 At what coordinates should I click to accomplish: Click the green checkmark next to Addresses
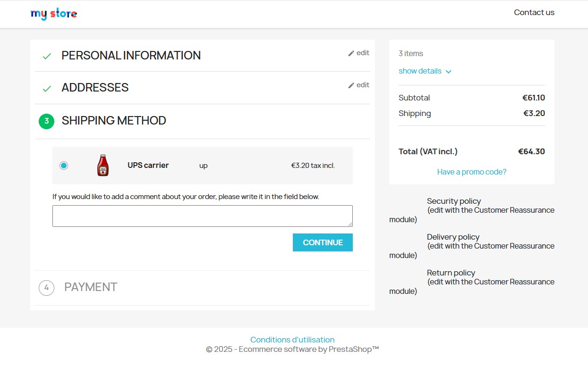pyautogui.click(x=47, y=88)
